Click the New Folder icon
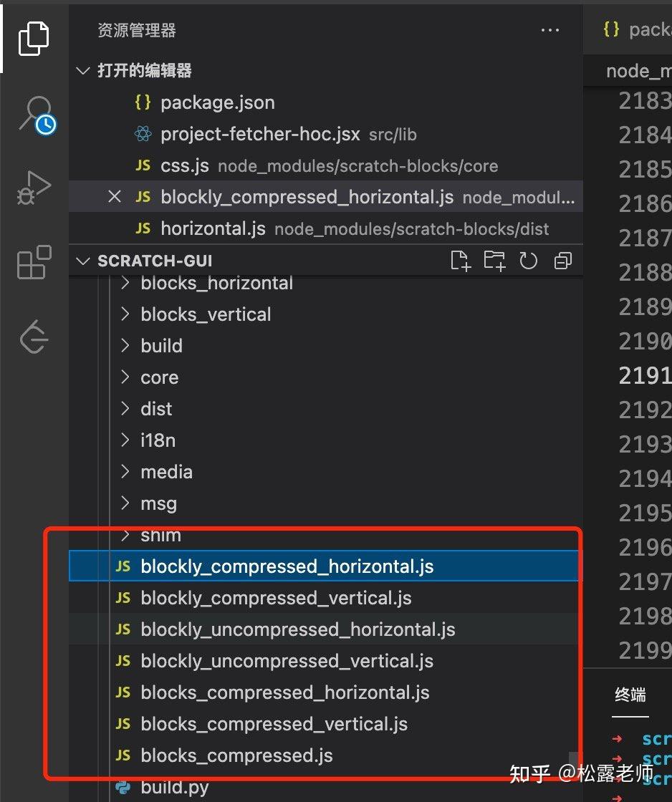Viewport: 672px width, 802px height. pyautogui.click(x=494, y=261)
